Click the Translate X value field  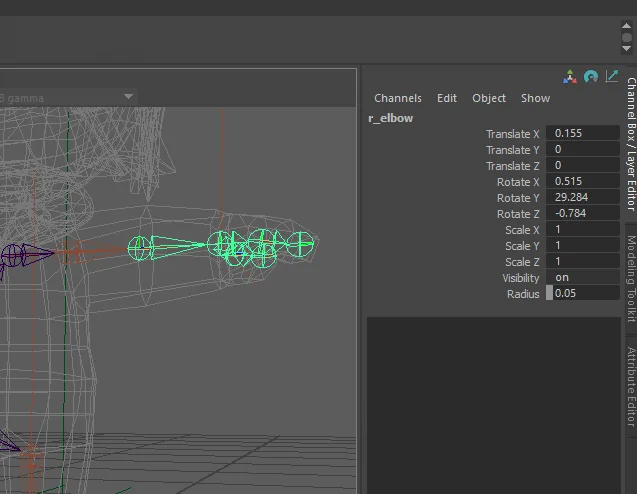click(x=583, y=133)
